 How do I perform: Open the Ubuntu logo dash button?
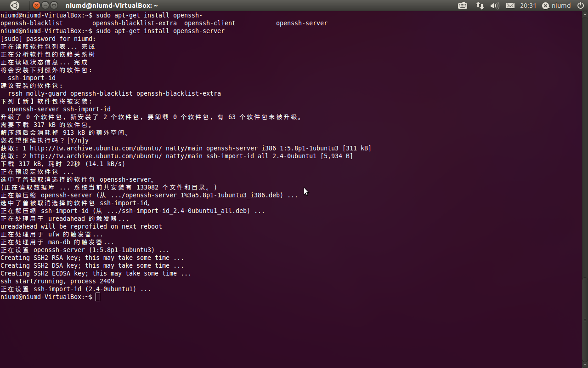click(x=15, y=6)
